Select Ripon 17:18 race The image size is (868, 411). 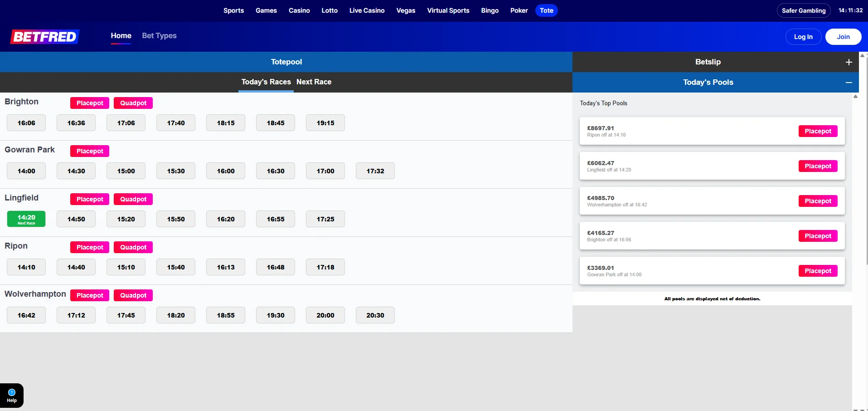(325, 267)
